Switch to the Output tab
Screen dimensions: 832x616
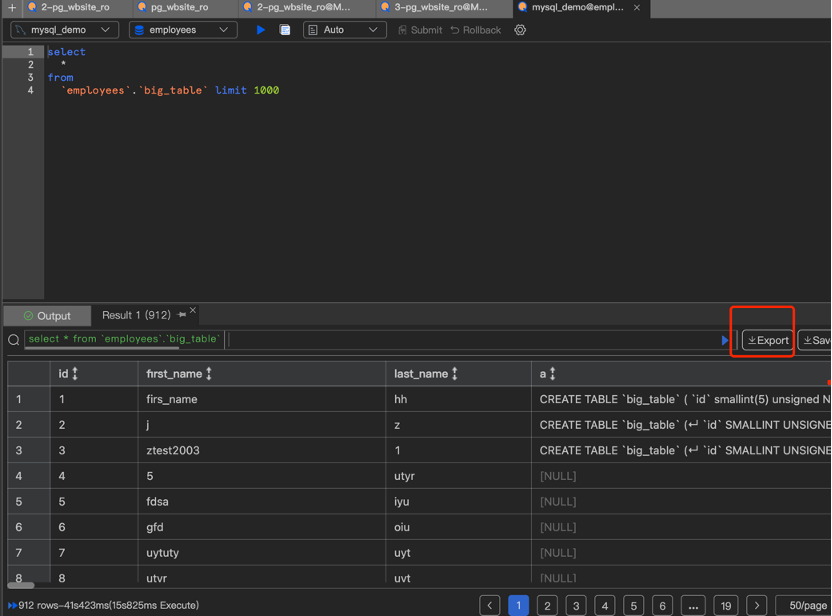coord(47,316)
